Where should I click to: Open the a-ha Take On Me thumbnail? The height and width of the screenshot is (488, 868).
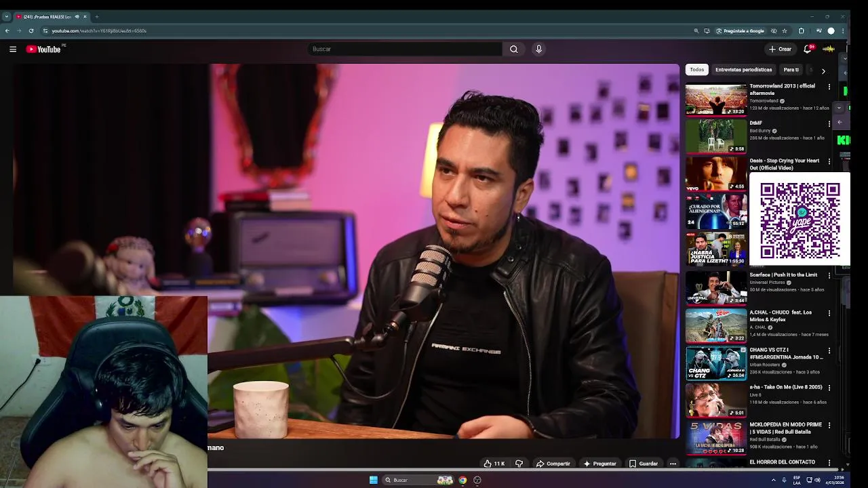[x=715, y=400]
